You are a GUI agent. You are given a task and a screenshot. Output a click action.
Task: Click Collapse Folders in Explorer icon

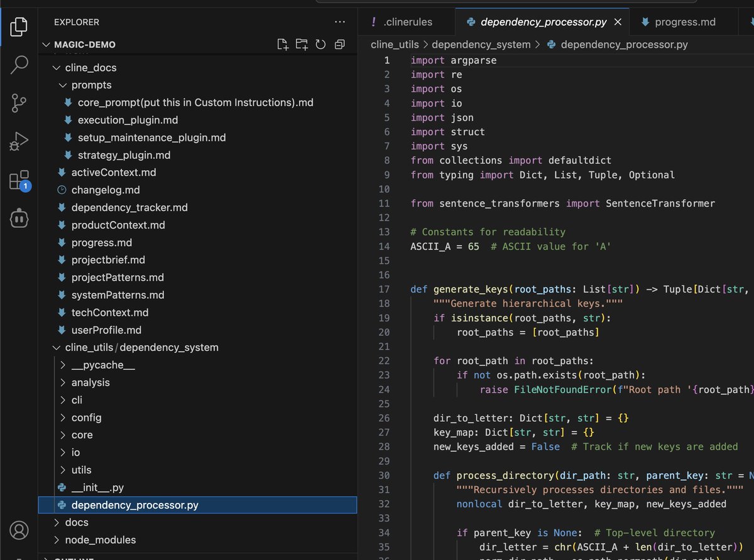pos(339,45)
